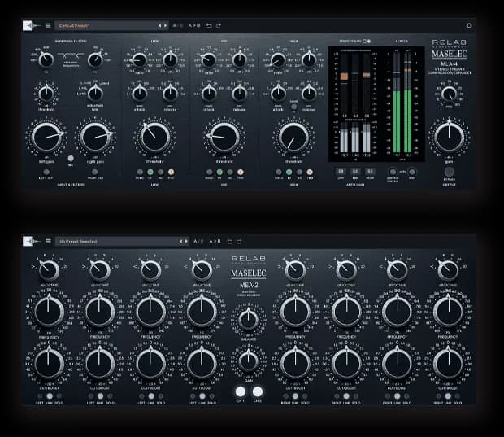Click the Mid band release knob in MLA-4
Viewport: 504px width, 437px height.
(x=240, y=94)
